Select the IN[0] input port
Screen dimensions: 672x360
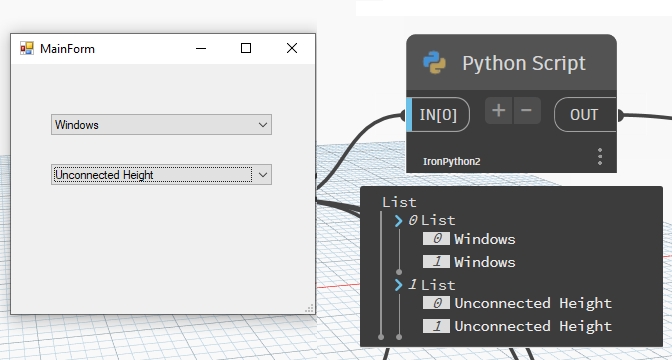[x=438, y=115]
